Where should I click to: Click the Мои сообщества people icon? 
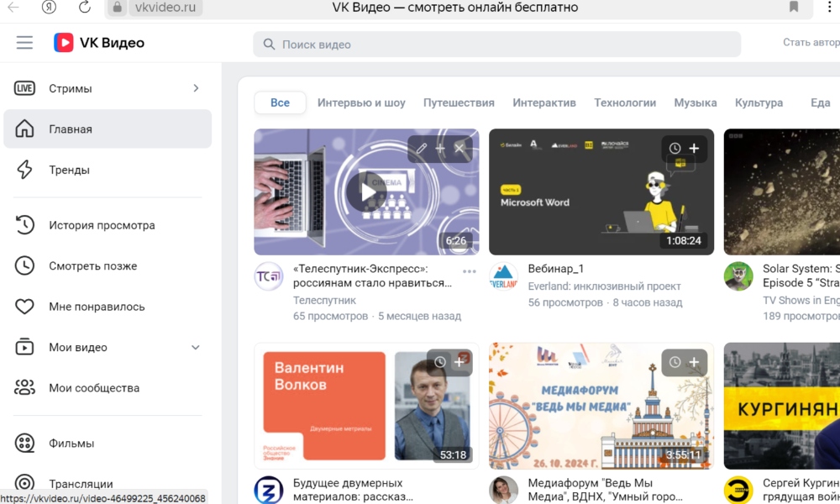tap(24, 387)
